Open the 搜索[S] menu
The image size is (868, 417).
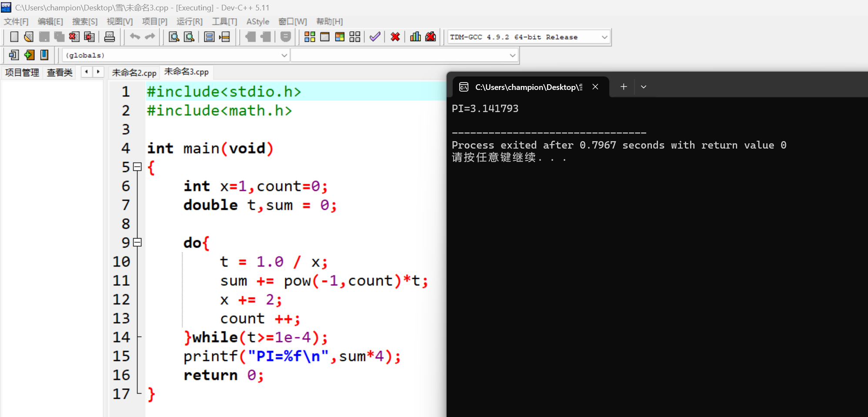click(85, 22)
